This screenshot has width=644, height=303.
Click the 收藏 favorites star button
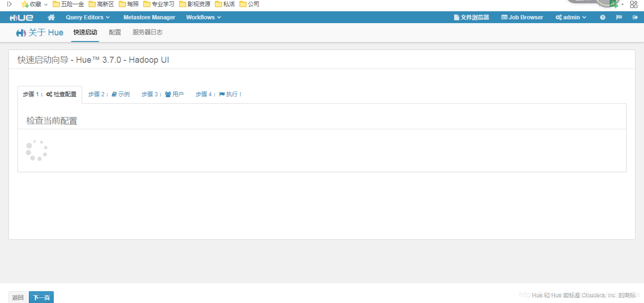[x=31, y=4]
